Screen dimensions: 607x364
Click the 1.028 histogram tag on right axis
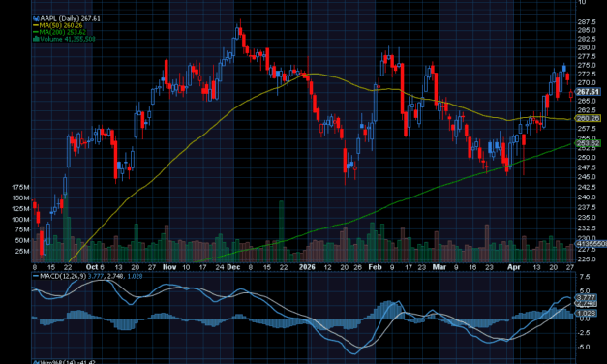[x=586, y=313]
